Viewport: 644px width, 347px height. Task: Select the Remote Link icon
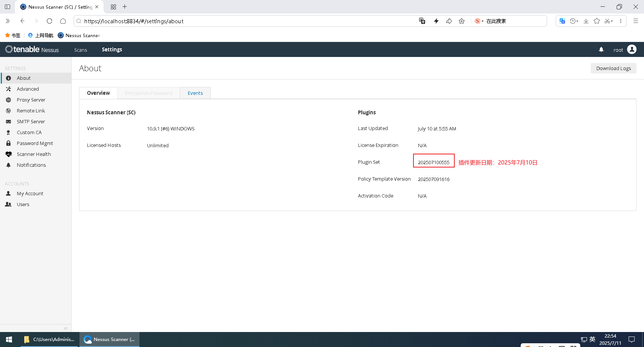8,111
